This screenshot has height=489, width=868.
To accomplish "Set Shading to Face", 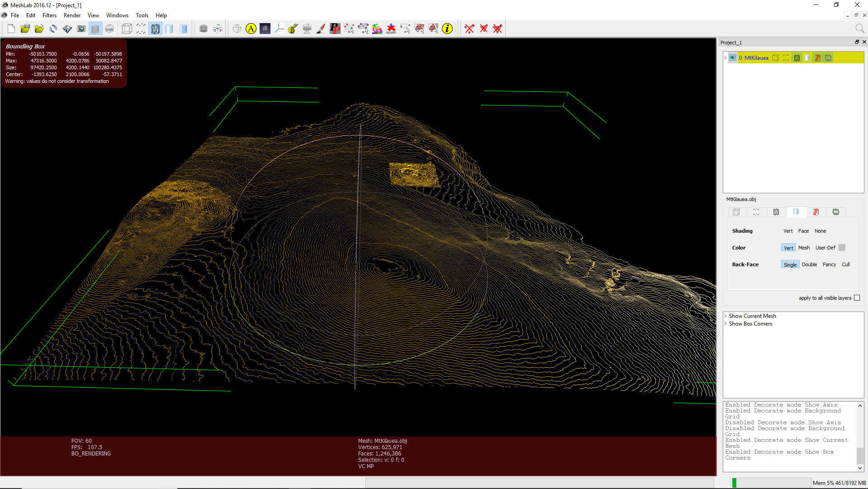I will point(803,231).
